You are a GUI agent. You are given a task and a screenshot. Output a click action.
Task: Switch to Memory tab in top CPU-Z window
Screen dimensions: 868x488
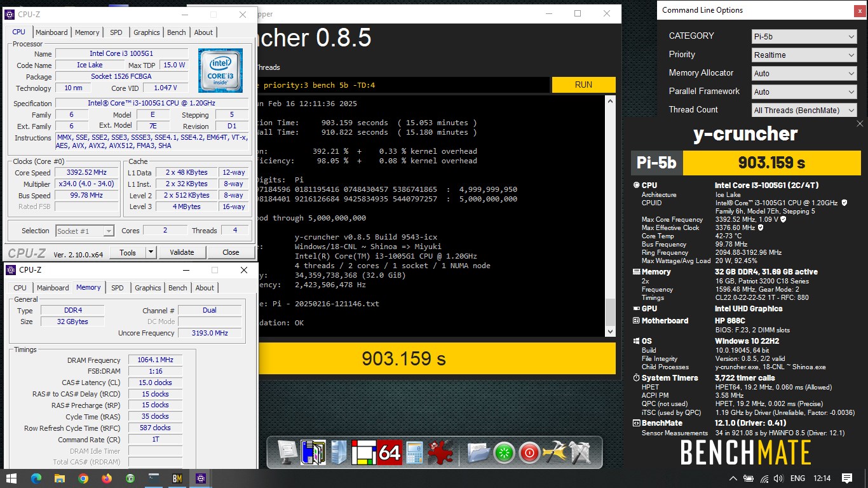tap(87, 32)
